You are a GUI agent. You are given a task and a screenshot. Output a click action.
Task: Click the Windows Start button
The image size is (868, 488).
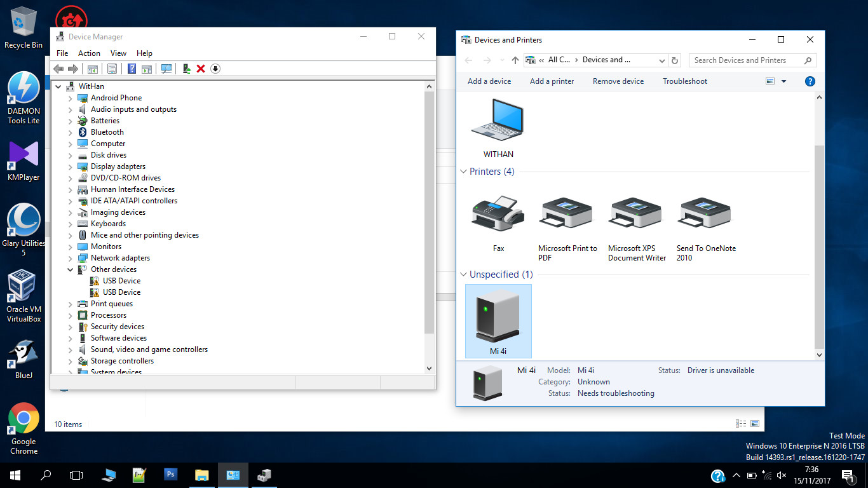coord(15,475)
